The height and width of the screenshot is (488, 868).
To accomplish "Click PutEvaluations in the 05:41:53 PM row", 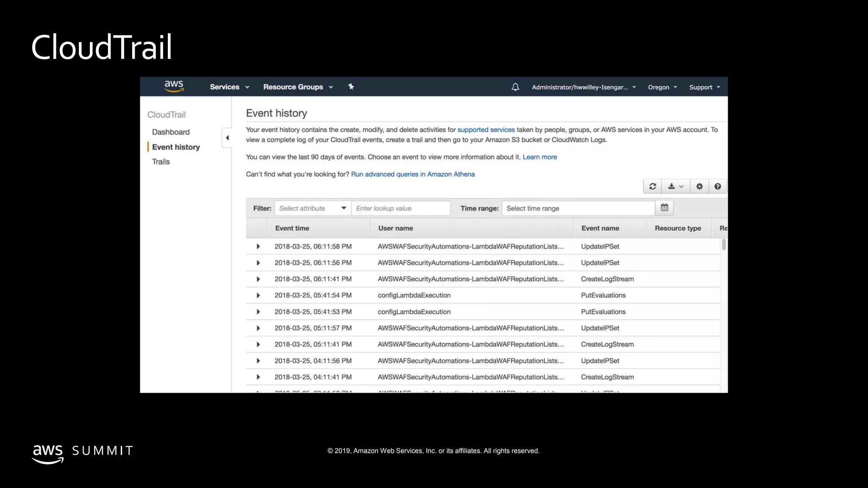I will (603, 312).
